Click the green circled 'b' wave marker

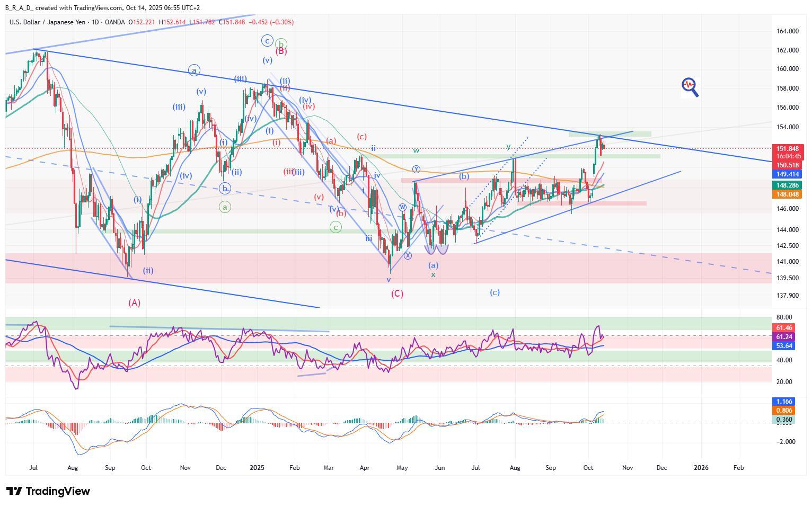281,44
